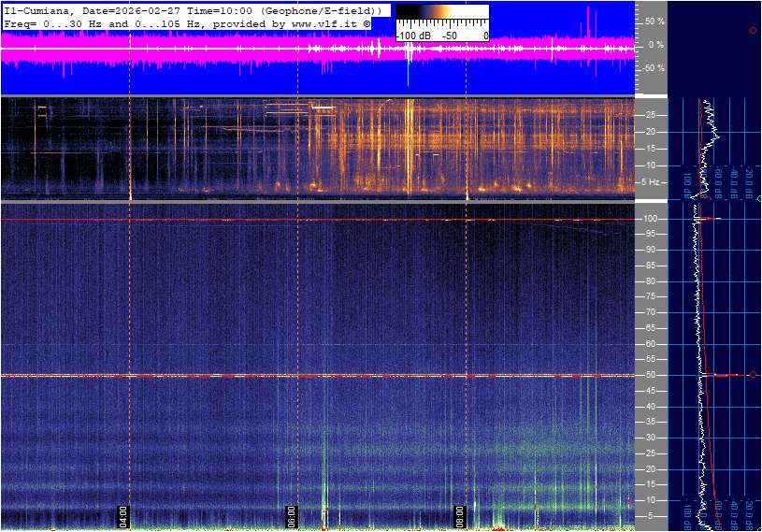The image size is (762, 532).
Task: Click the black-to-white dB color scale gradient bar
Action: 441,13
